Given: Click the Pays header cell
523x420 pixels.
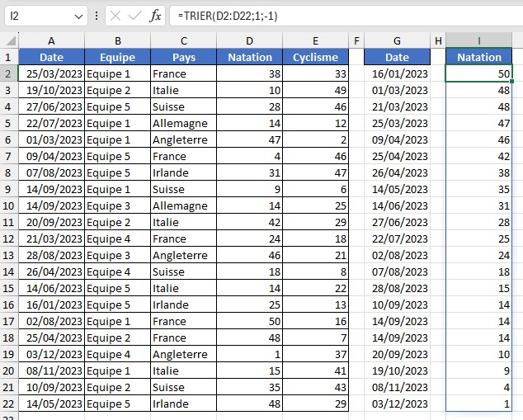Looking at the screenshot, I should click(x=183, y=57).
